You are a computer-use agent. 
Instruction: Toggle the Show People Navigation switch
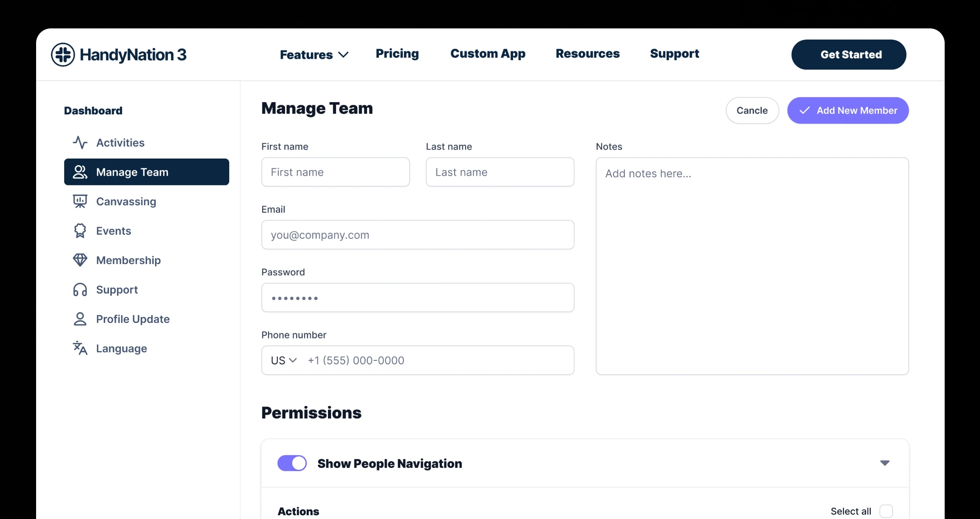coord(292,463)
